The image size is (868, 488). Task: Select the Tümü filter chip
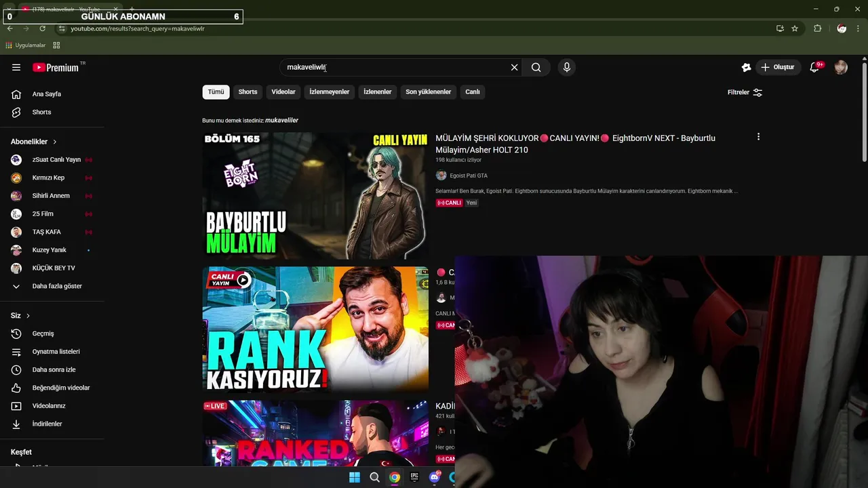click(x=216, y=92)
